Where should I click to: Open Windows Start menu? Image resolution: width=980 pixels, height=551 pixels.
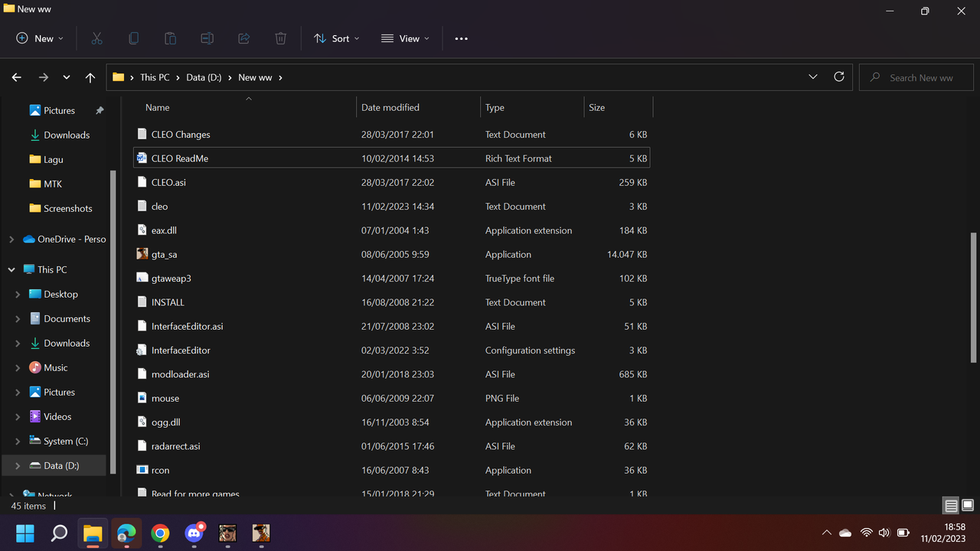25,533
